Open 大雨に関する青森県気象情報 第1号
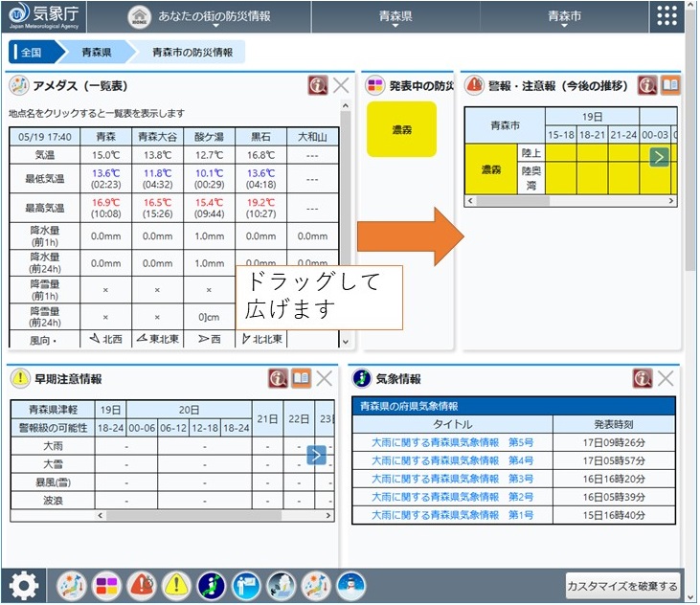Viewport: 700px width, 605px height. point(453,515)
